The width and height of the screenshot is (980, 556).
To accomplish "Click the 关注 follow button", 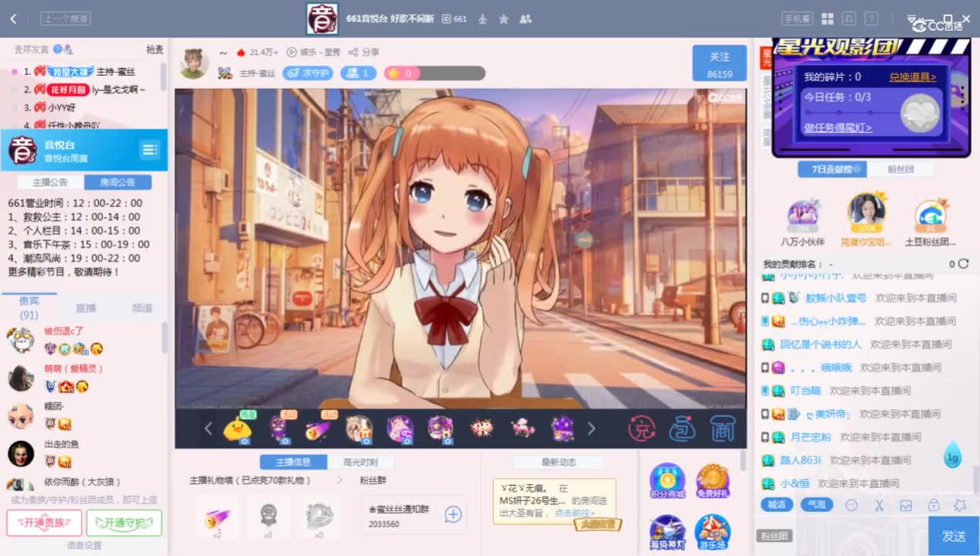I will click(720, 63).
